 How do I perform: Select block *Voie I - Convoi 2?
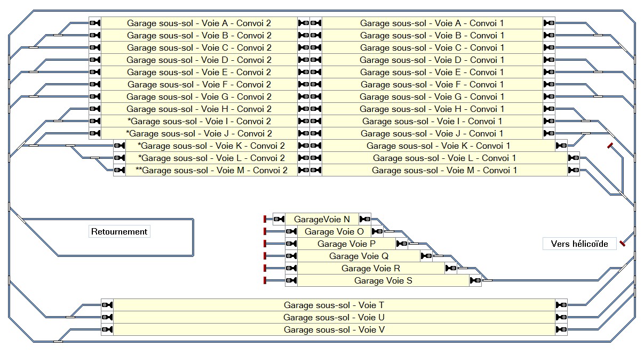(x=199, y=121)
